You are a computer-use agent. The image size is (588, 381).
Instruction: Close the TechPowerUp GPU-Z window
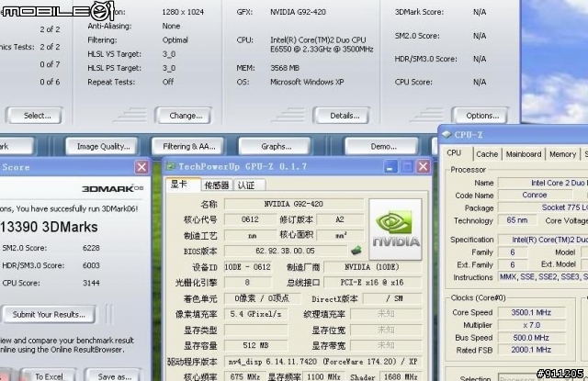[x=423, y=167]
